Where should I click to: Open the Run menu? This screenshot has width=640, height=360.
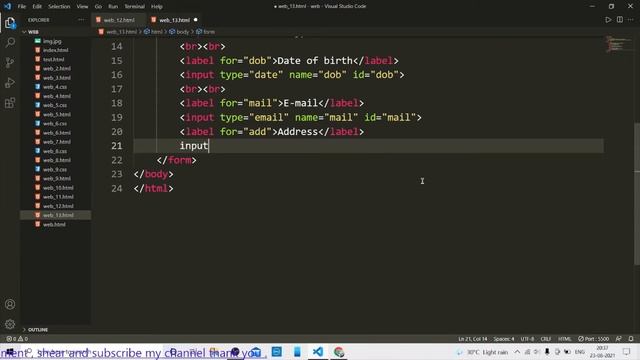(x=113, y=6)
